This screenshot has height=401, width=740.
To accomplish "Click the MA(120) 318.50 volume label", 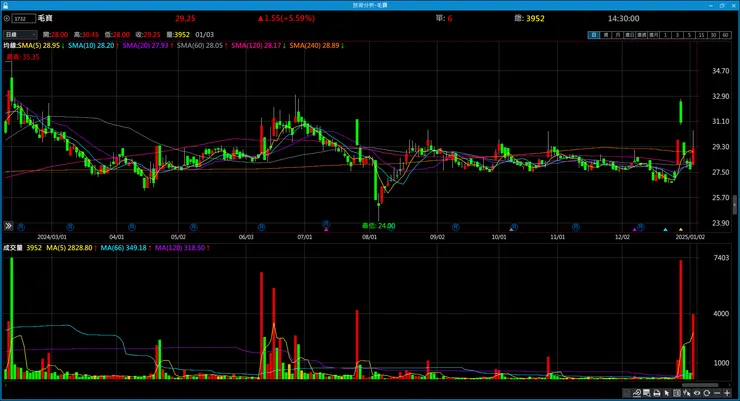I will (182, 248).
